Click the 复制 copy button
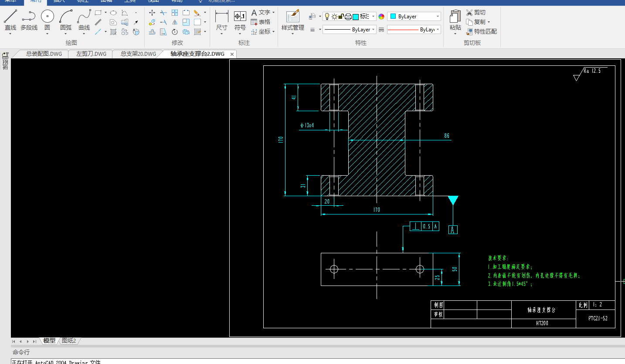 click(x=476, y=22)
